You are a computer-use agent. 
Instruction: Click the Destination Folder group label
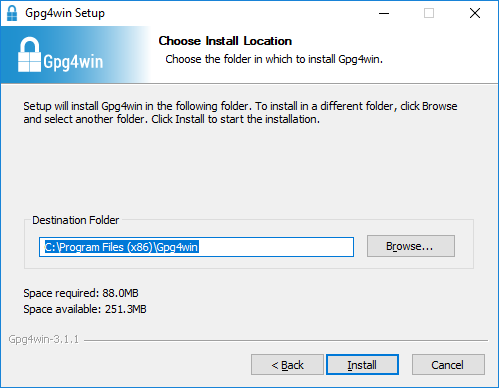(76, 220)
